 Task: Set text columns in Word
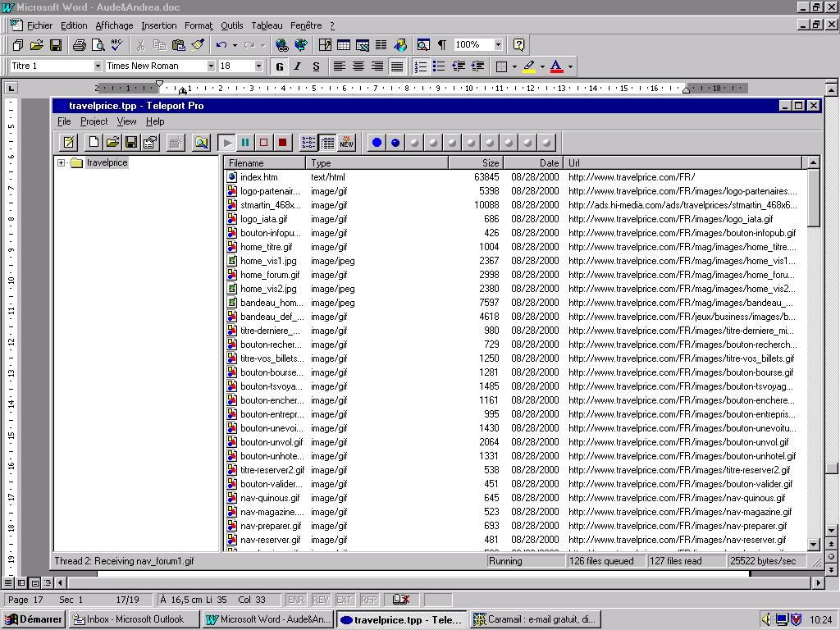381,45
